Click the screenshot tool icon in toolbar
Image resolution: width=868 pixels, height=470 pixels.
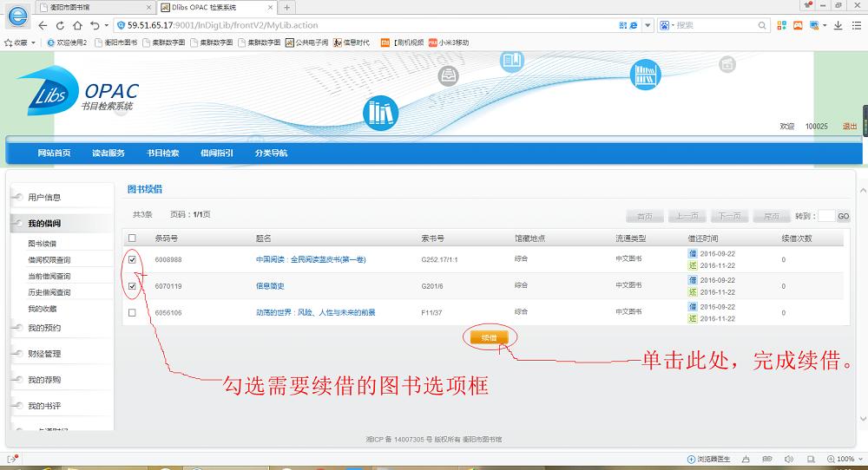tap(814, 25)
